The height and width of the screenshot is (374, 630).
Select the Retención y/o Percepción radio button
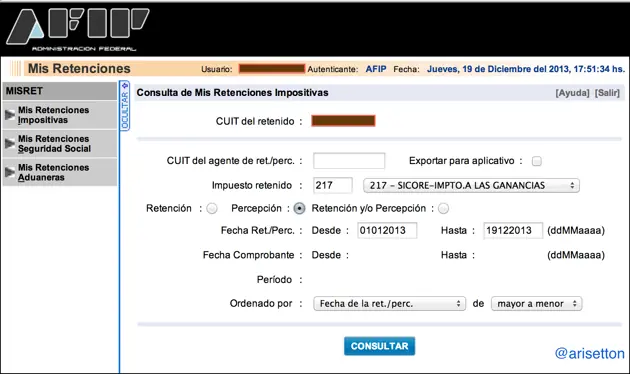(x=443, y=208)
